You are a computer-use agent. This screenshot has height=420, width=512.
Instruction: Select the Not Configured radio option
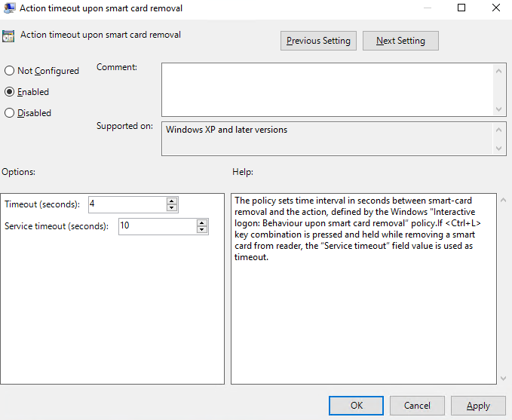[x=10, y=71]
